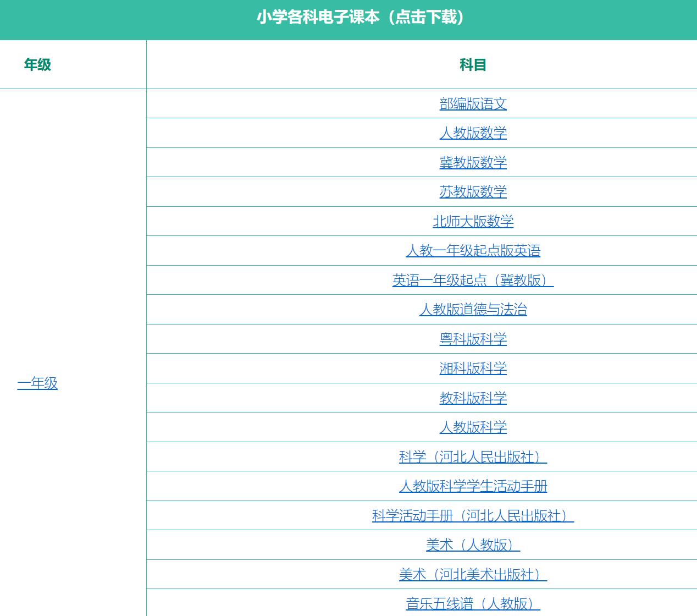Open the 部编版语文 textbook link
Screen dimensions: 697x616
[473, 103]
